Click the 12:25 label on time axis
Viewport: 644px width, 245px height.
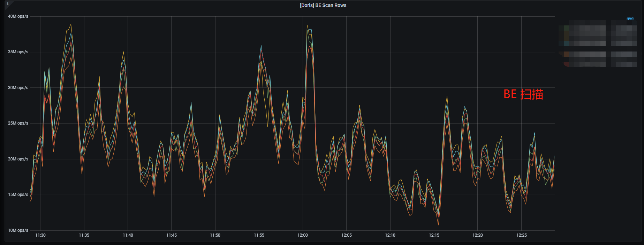(521, 235)
